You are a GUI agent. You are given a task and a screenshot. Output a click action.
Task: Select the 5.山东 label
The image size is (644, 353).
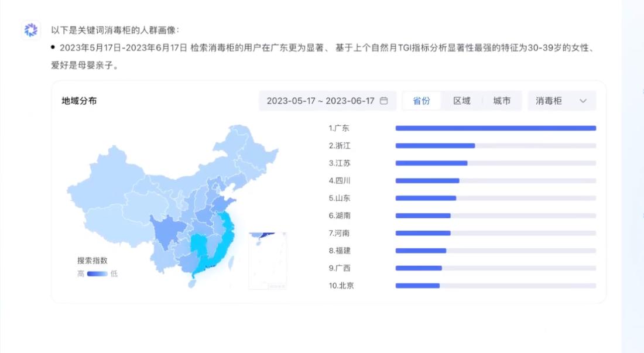coord(340,198)
